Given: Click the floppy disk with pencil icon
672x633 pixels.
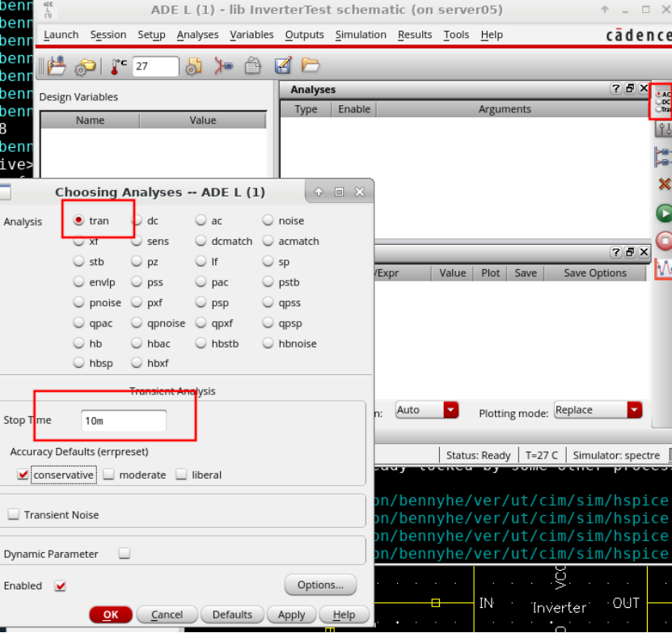Looking at the screenshot, I should pyautogui.click(x=282, y=66).
